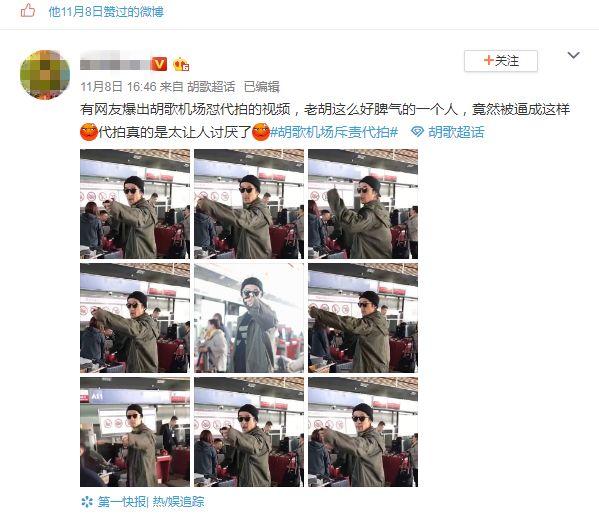Open the 胡歌超话 super topic link
Screen dimensions: 599x518
(456, 132)
